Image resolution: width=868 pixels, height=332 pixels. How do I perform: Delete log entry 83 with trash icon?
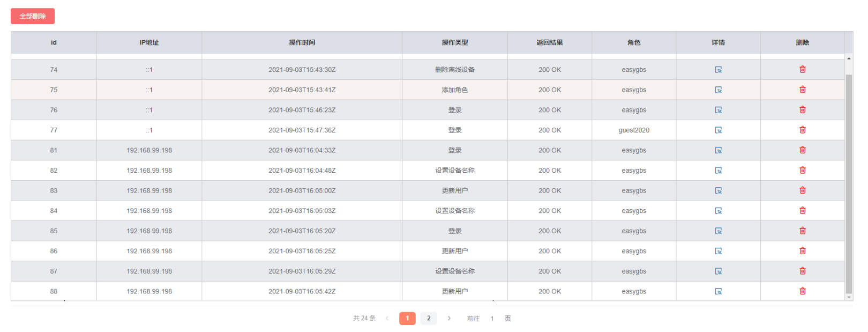pos(802,190)
